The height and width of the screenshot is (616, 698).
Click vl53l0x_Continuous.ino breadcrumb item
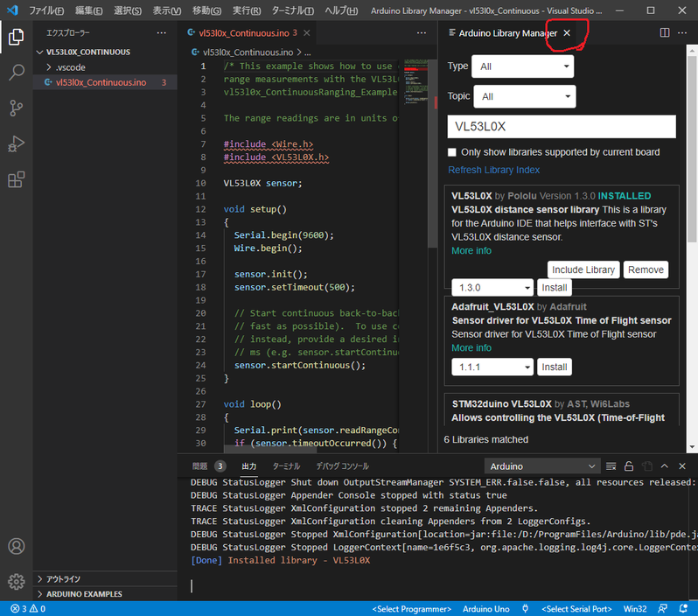pos(242,52)
